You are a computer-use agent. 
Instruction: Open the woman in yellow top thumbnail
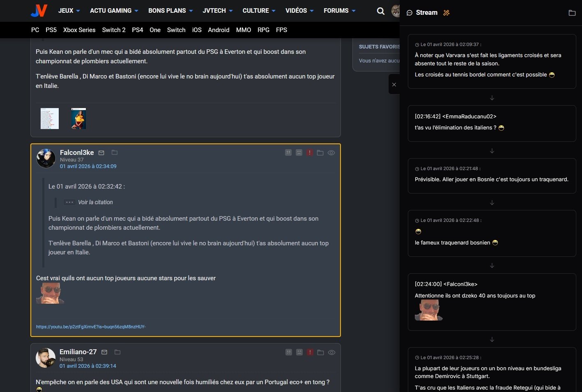click(78, 119)
